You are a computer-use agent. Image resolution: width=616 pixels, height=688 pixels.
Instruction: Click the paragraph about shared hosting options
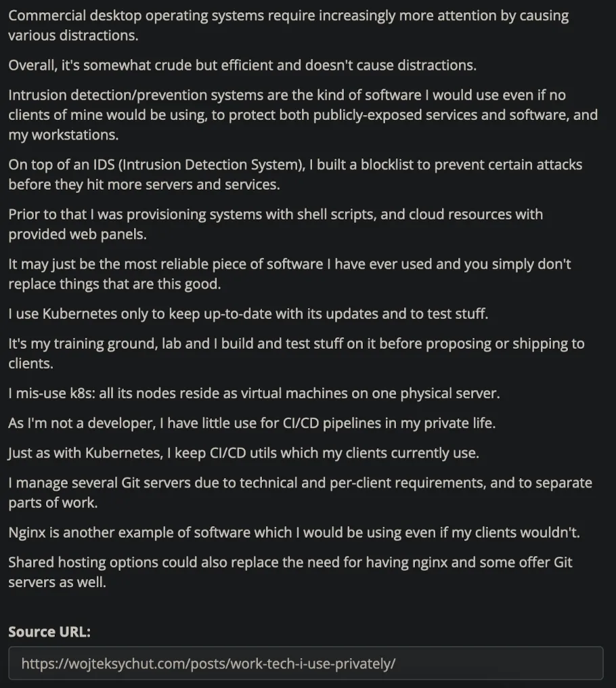290,572
